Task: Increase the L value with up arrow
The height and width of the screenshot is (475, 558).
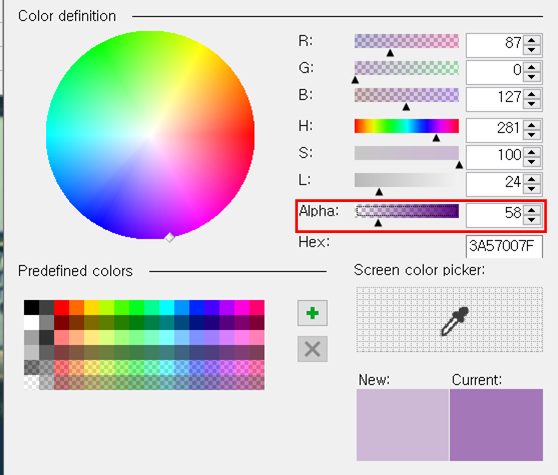Action: 532,179
